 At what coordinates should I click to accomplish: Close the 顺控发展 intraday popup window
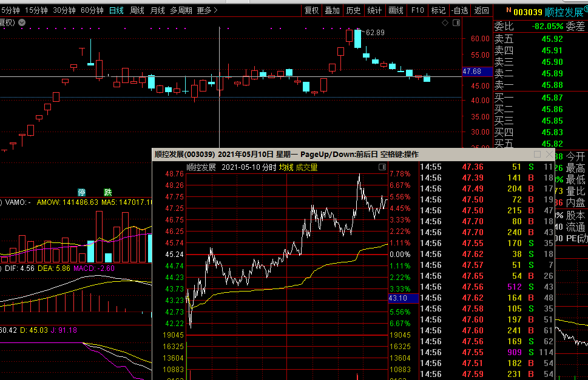[549, 155]
